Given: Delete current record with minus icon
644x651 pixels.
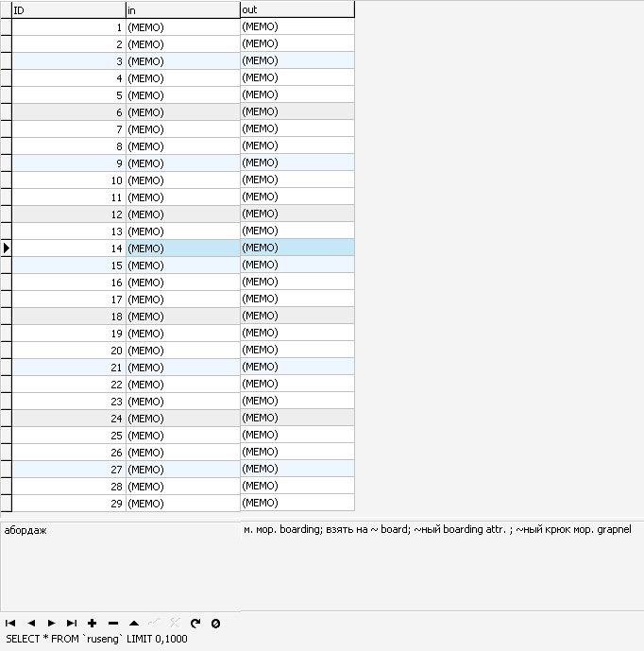Looking at the screenshot, I should (x=113, y=623).
